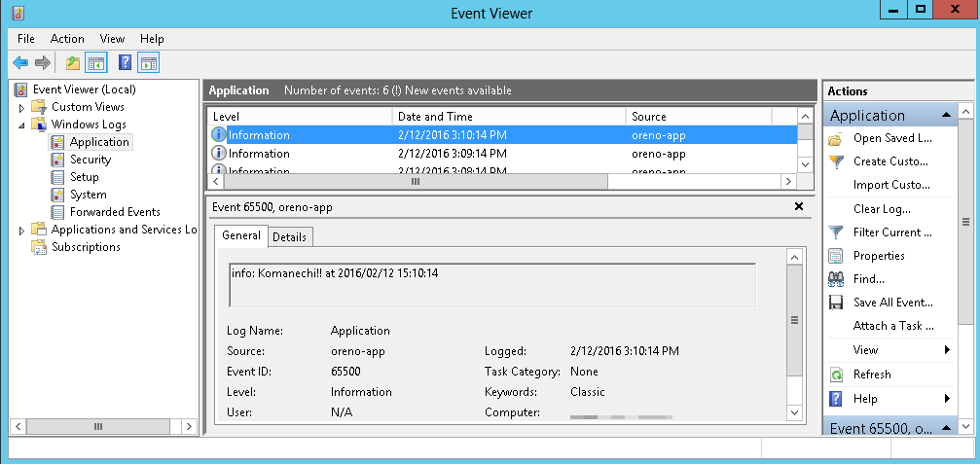Screen dimensions: 980x464
Task: Click the Filter Current Log funnel icon
Action: click(x=836, y=232)
